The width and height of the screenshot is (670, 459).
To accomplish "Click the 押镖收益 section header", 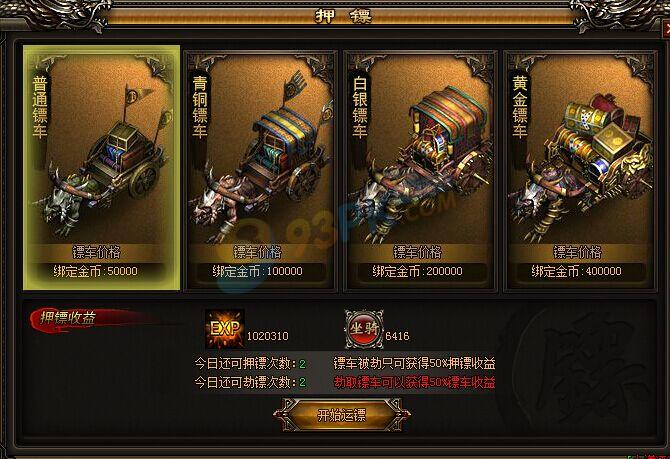I will (68, 318).
